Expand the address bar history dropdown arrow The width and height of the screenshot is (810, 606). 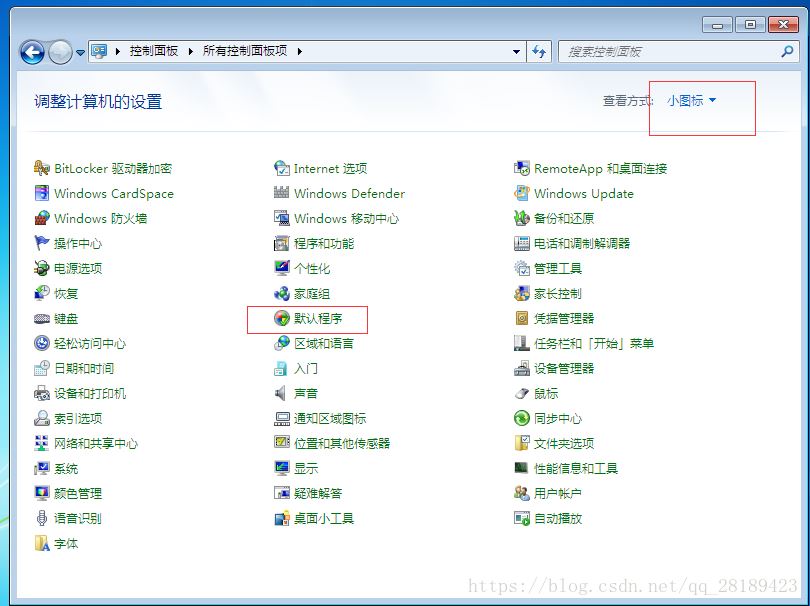tap(516, 52)
